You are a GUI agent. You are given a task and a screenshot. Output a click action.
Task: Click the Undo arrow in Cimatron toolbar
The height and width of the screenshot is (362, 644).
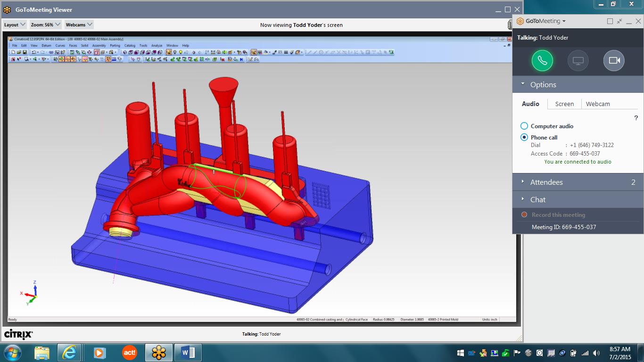tap(34, 52)
